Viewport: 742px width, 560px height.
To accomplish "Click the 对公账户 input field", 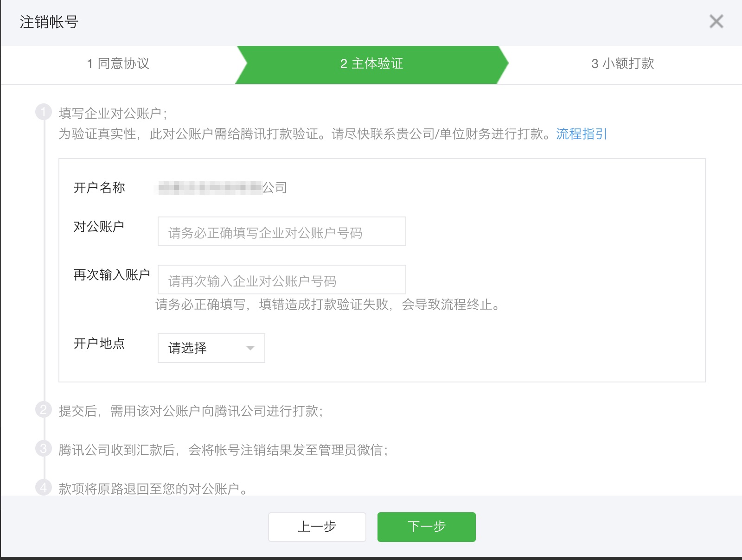I will click(281, 231).
